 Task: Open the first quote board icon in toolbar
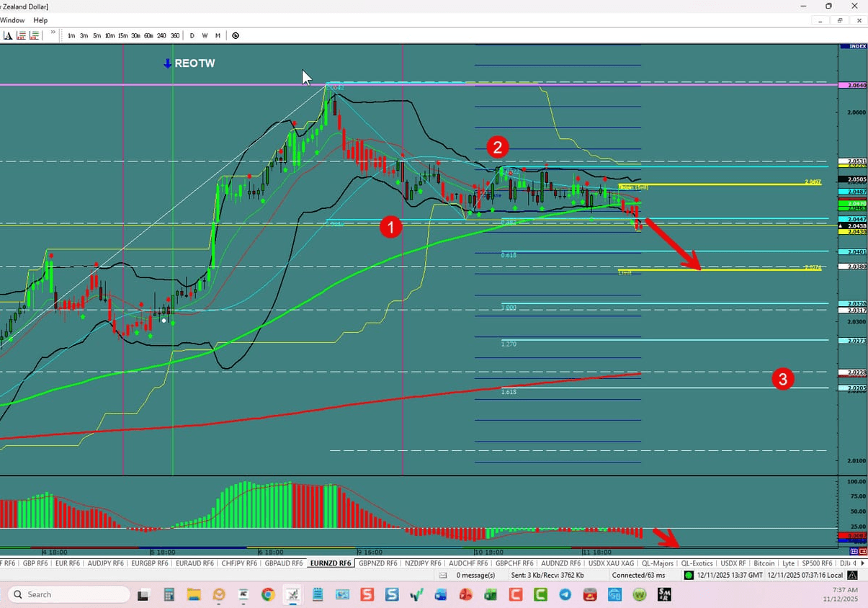21,35
